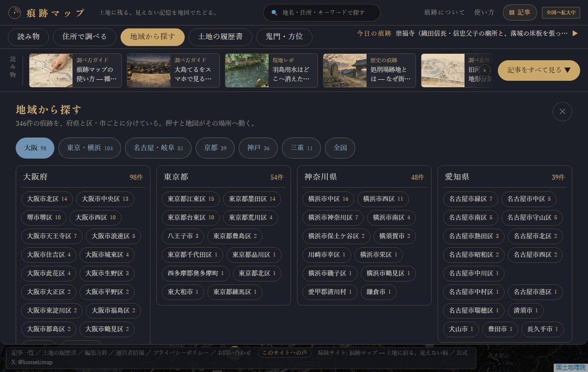The height and width of the screenshot is (372, 588).
Task: Close the 地域から探す panel
Action: pyautogui.click(x=563, y=112)
